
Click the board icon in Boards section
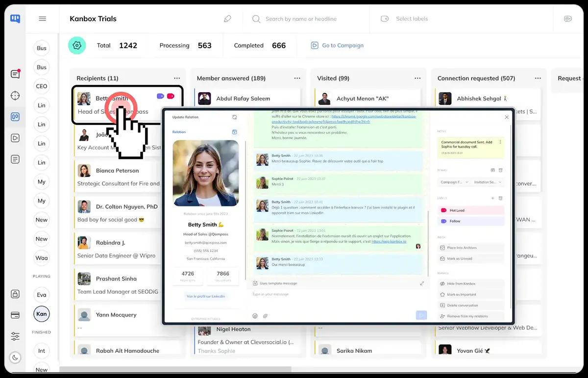coord(492,170)
